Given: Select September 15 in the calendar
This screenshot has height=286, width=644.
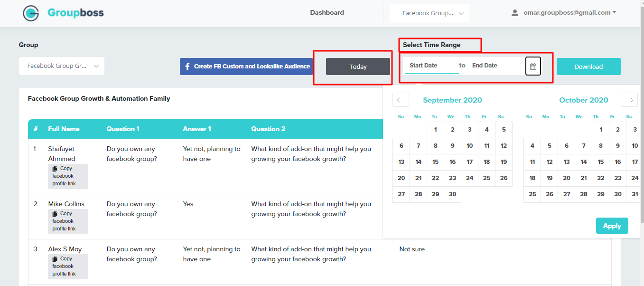Looking at the screenshot, I should [435, 162].
